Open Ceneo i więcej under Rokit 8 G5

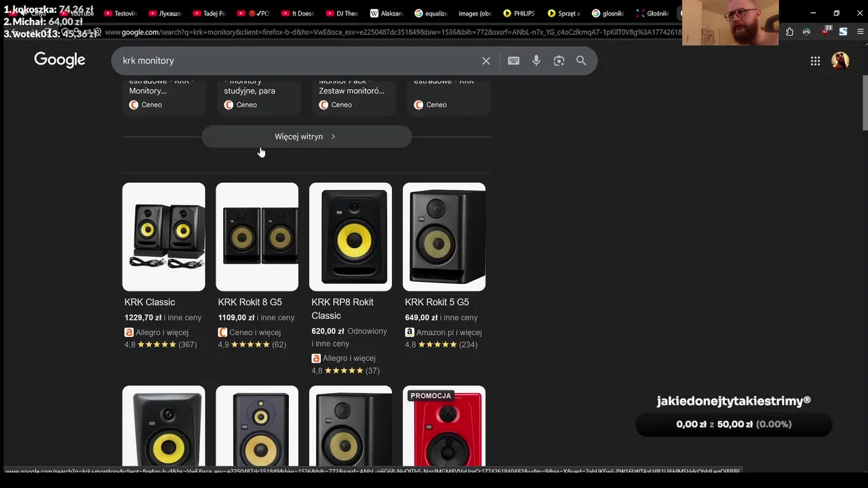pos(255,332)
